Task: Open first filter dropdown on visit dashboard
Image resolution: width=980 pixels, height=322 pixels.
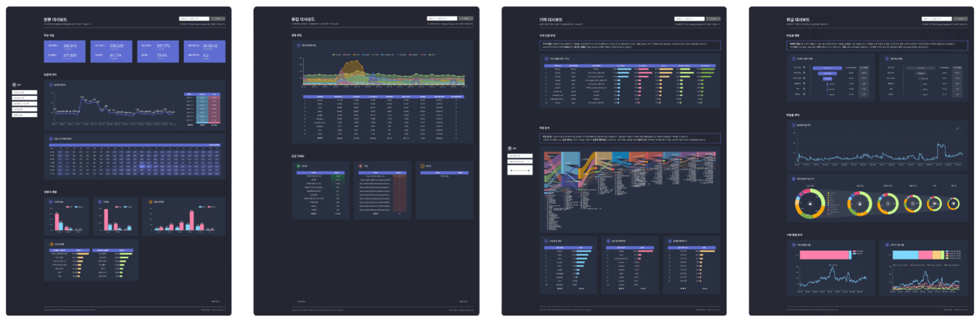Action: coord(25,93)
